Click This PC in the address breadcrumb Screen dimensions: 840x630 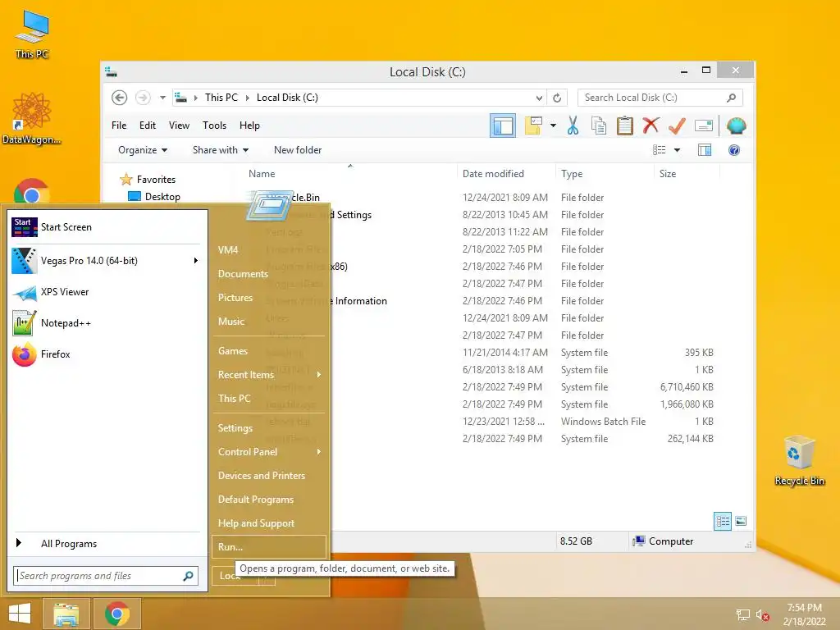221,98
